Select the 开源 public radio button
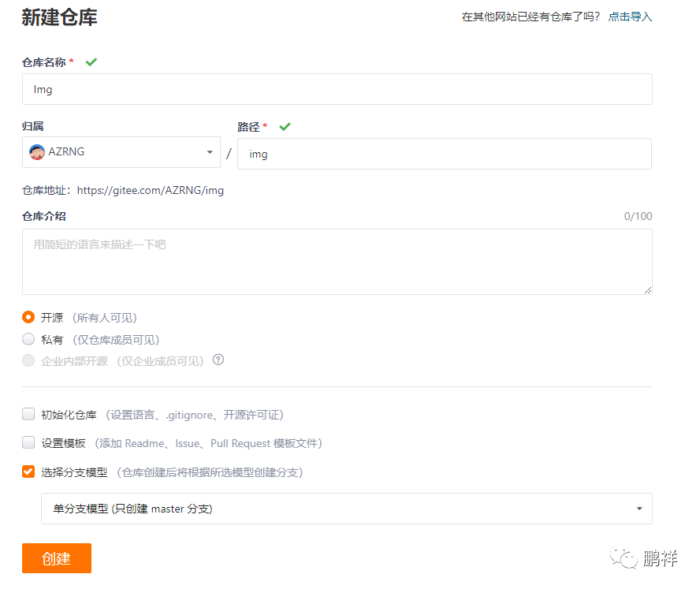700x589 pixels. click(28, 318)
